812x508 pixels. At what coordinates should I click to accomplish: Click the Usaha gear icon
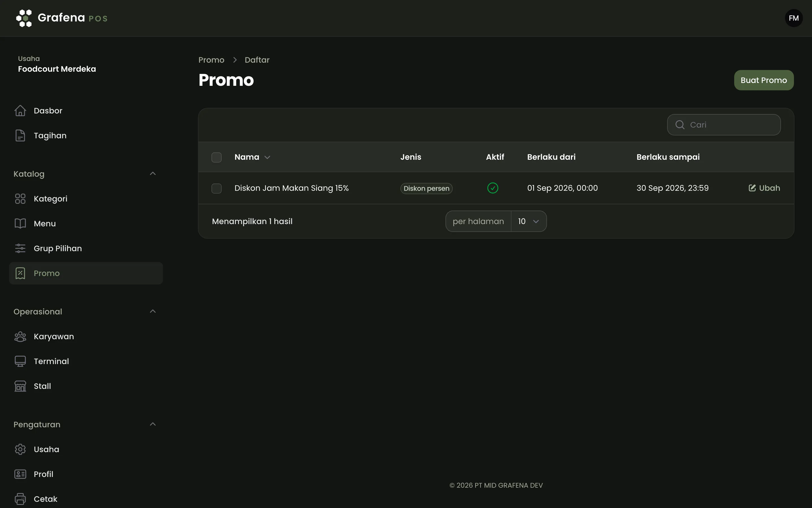point(20,449)
